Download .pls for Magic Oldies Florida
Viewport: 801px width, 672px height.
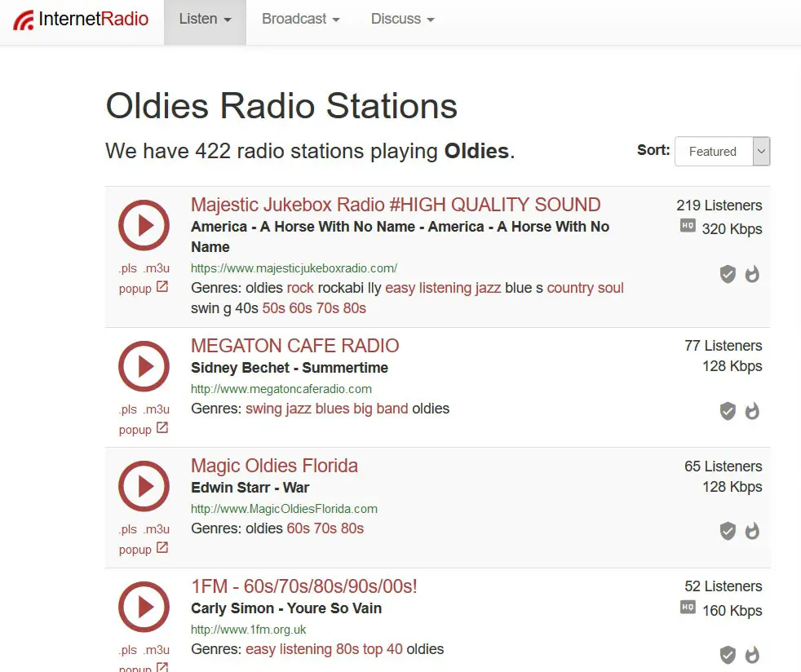click(x=128, y=529)
